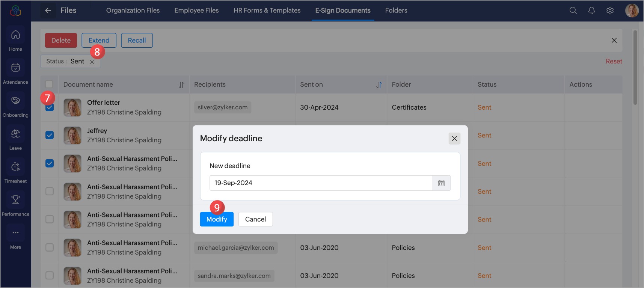644x288 pixels.
Task: Go to Attendance in the sidebar
Action: click(x=15, y=68)
